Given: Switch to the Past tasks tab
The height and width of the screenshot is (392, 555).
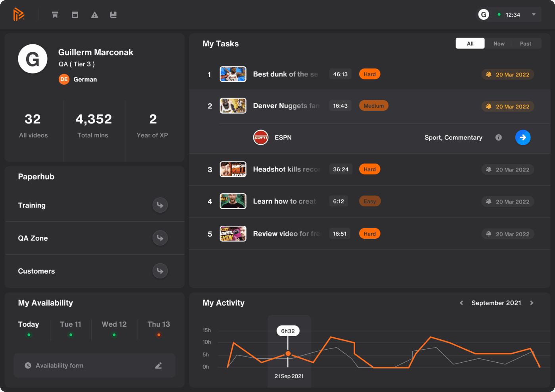Looking at the screenshot, I should pos(526,44).
